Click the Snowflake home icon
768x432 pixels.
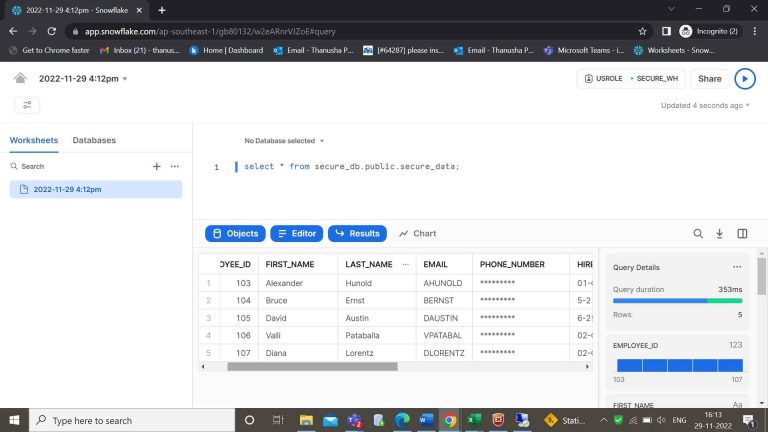pyautogui.click(x=20, y=78)
